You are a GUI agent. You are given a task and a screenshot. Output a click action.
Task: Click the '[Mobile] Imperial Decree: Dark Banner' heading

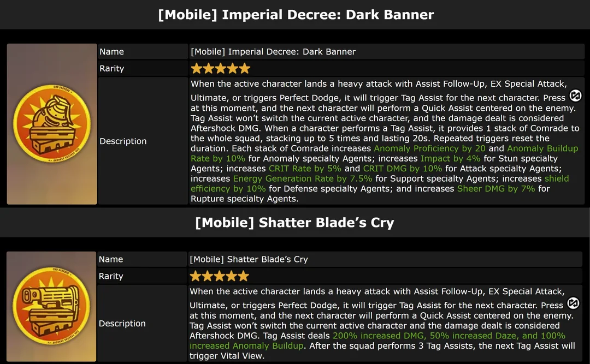(x=296, y=15)
